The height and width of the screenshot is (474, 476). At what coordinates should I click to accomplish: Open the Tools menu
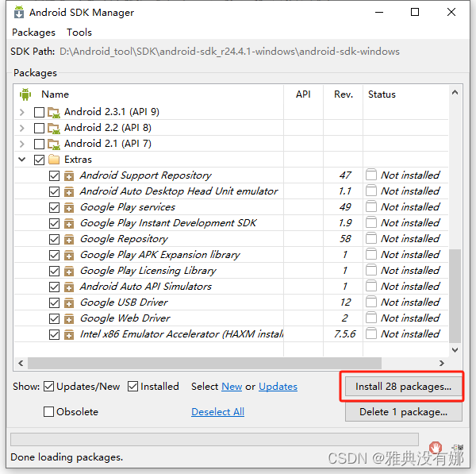79,33
